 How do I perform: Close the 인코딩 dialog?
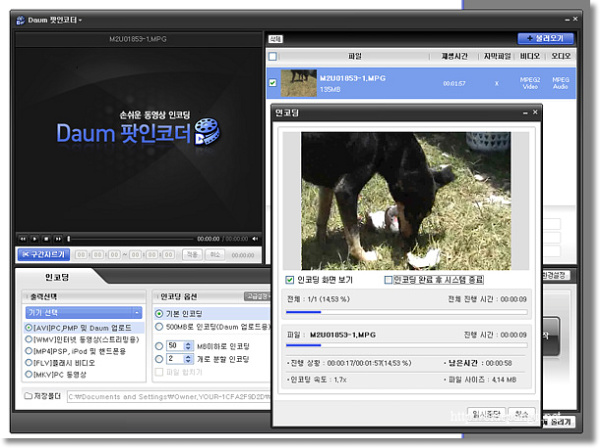[x=535, y=112]
